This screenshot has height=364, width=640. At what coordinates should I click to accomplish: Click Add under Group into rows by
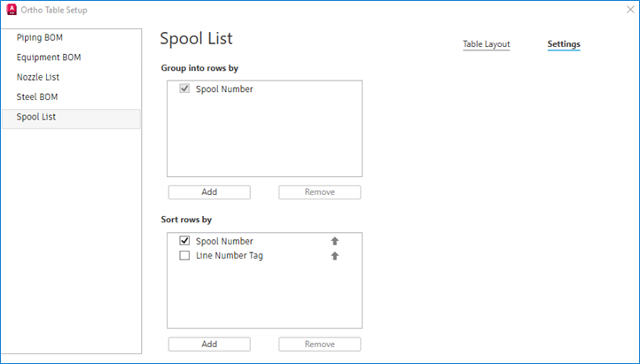pyautogui.click(x=209, y=192)
